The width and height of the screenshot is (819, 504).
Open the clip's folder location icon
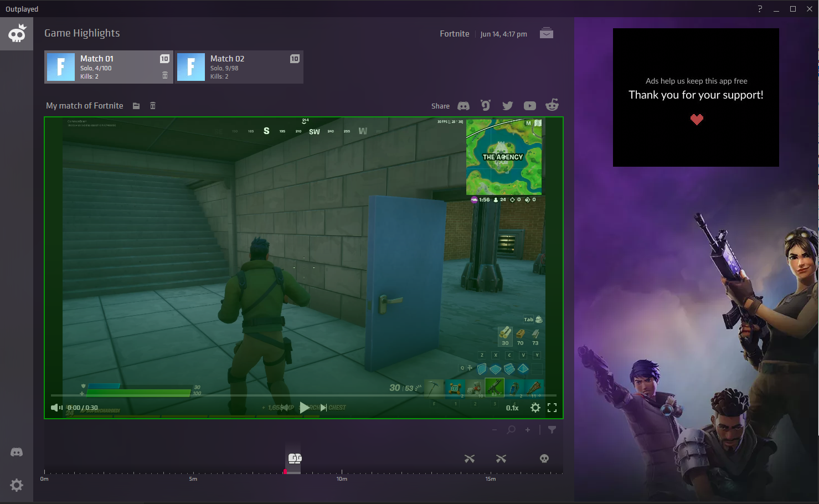(x=136, y=106)
